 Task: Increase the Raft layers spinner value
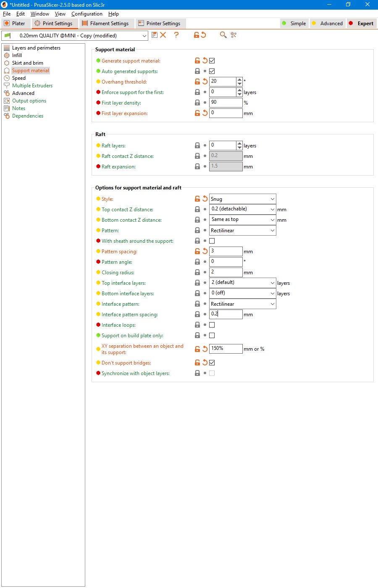pyautogui.click(x=239, y=143)
